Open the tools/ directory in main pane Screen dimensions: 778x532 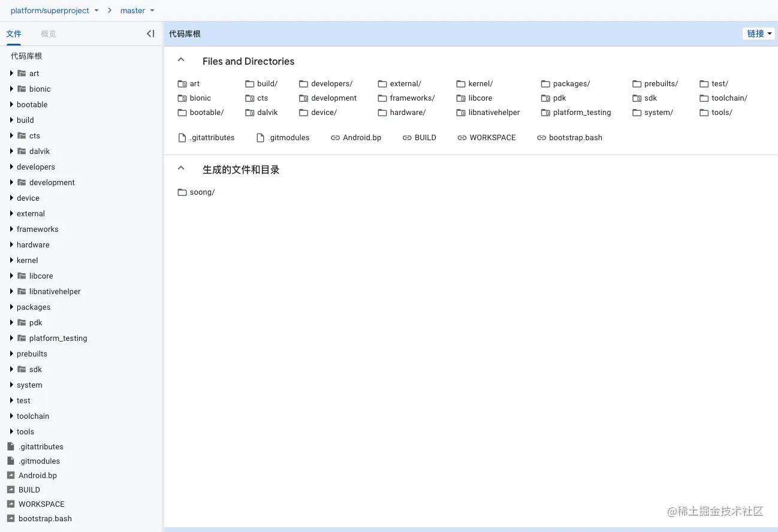[722, 113]
